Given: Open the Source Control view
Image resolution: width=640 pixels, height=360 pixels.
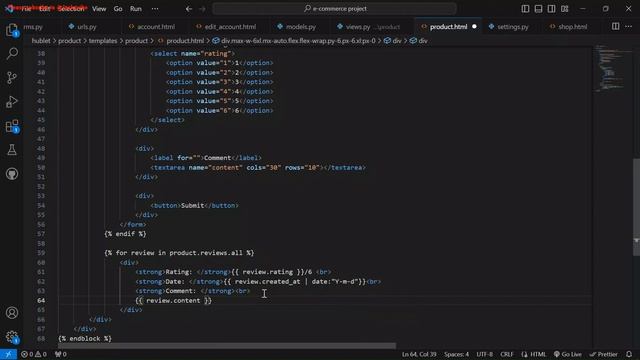Looking at the screenshot, I should click(12, 78).
